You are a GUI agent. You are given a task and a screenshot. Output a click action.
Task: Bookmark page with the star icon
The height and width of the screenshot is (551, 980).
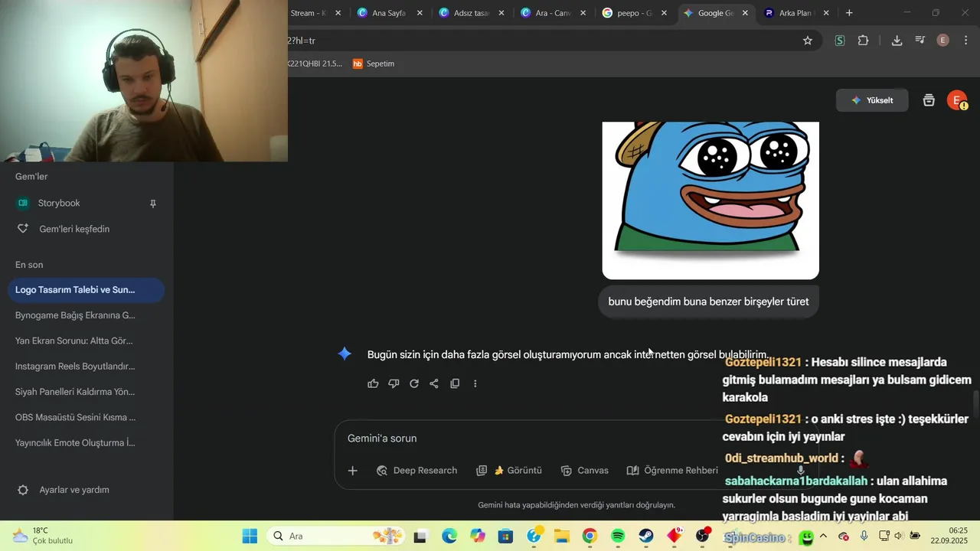(808, 41)
